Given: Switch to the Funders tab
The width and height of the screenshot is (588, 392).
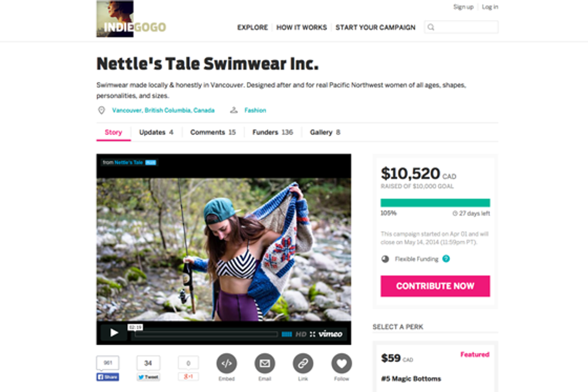Looking at the screenshot, I should point(272,132).
